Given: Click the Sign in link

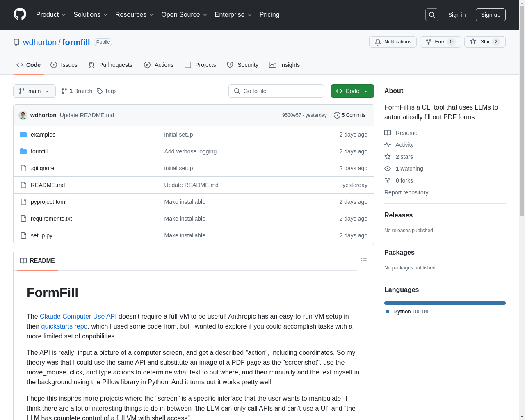Looking at the screenshot, I should [457, 15].
